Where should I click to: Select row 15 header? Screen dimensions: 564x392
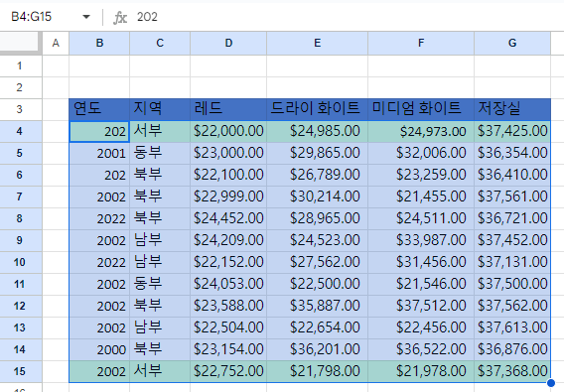pyautogui.click(x=21, y=371)
